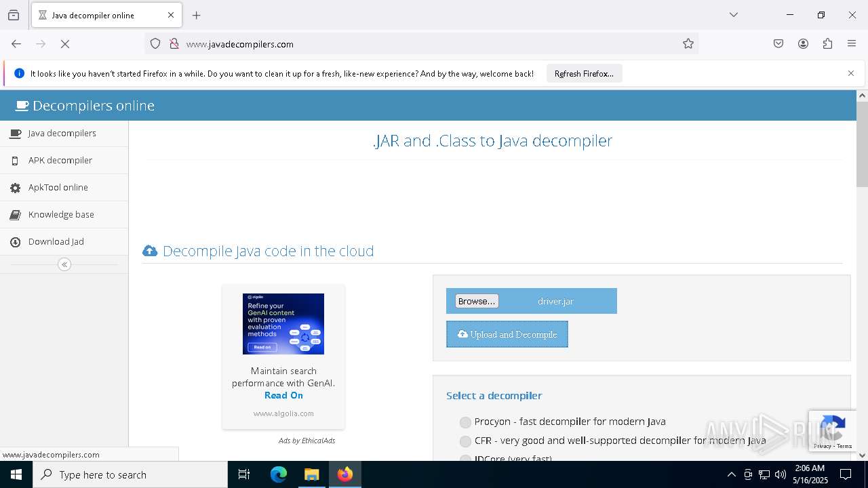
Task: Open APK decompiler in sidebar
Action: [64, 161]
